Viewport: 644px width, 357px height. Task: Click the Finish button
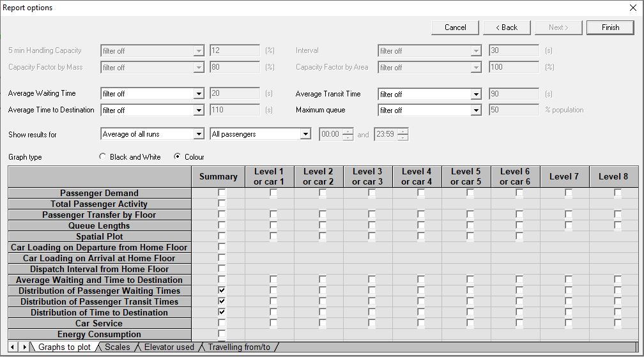point(610,27)
